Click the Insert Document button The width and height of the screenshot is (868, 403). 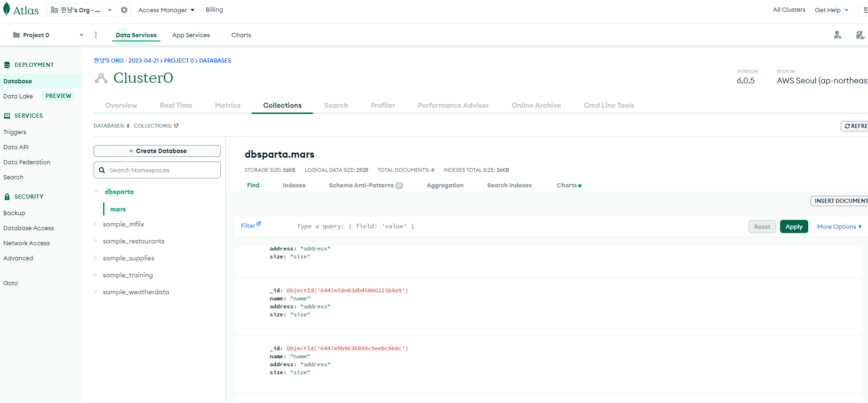[839, 201]
